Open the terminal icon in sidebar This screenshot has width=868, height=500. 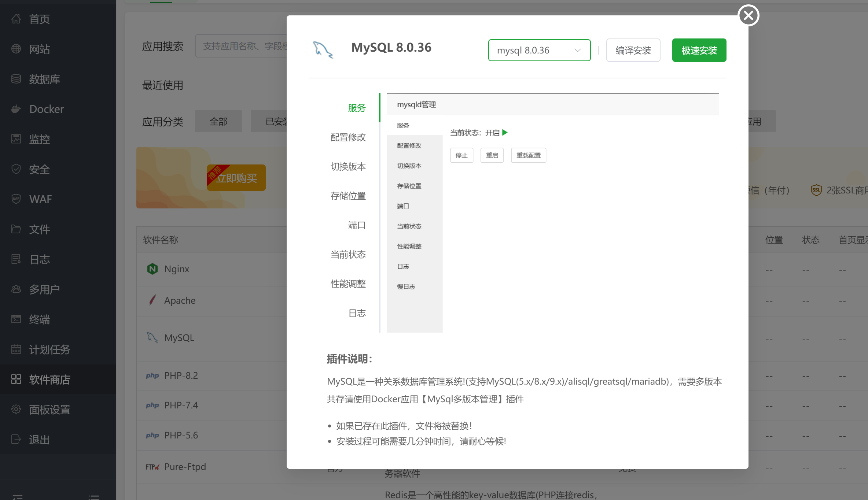[x=16, y=319]
